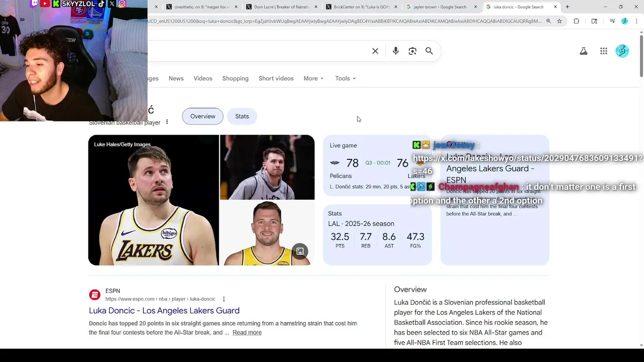Open the LAL 2025-26 season stats card
This screenshot has height=362, width=644.
point(377,234)
